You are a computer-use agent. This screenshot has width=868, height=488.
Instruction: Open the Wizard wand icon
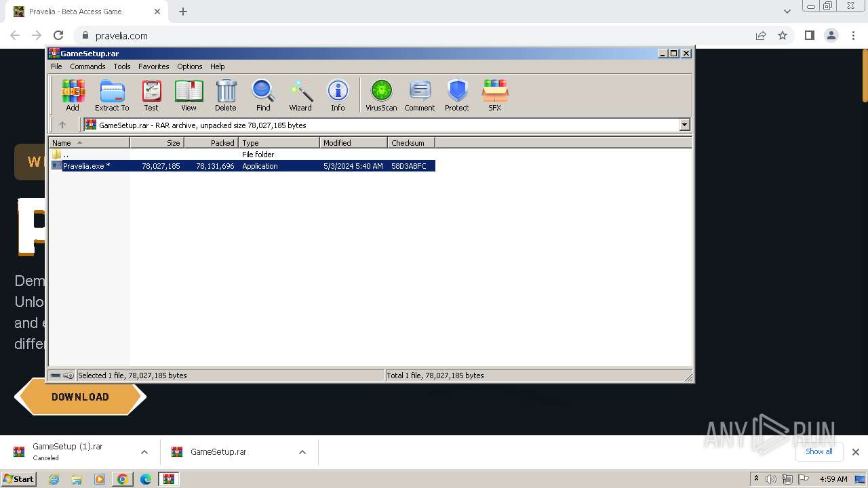point(300,95)
